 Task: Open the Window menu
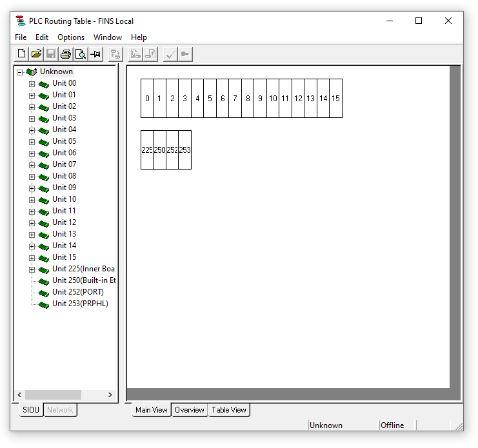108,37
